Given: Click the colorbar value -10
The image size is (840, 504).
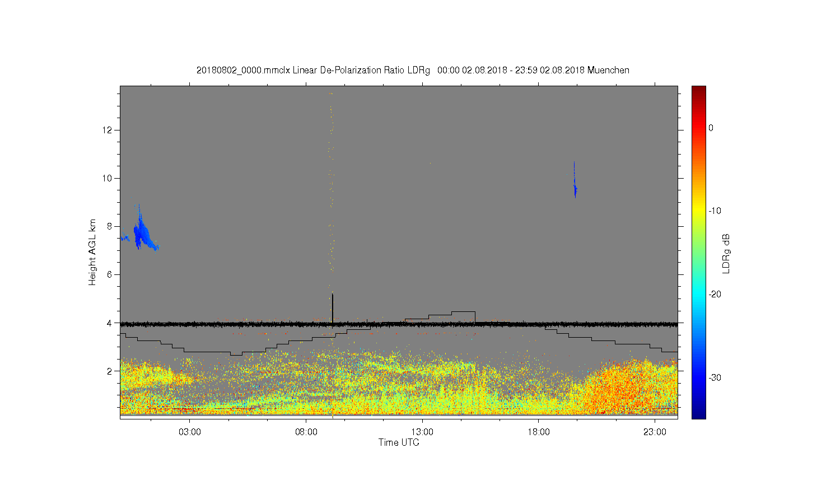Looking at the screenshot, I should coord(715,211).
